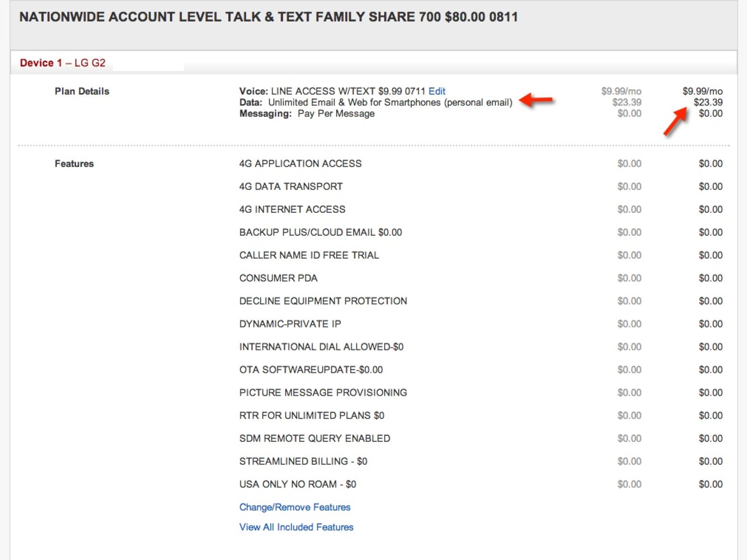Screen dimensions: 747x560
Task: Click INTERNATIONAL DIAL ALLOWED feature
Action: pyautogui.click(x=321, y=347)
